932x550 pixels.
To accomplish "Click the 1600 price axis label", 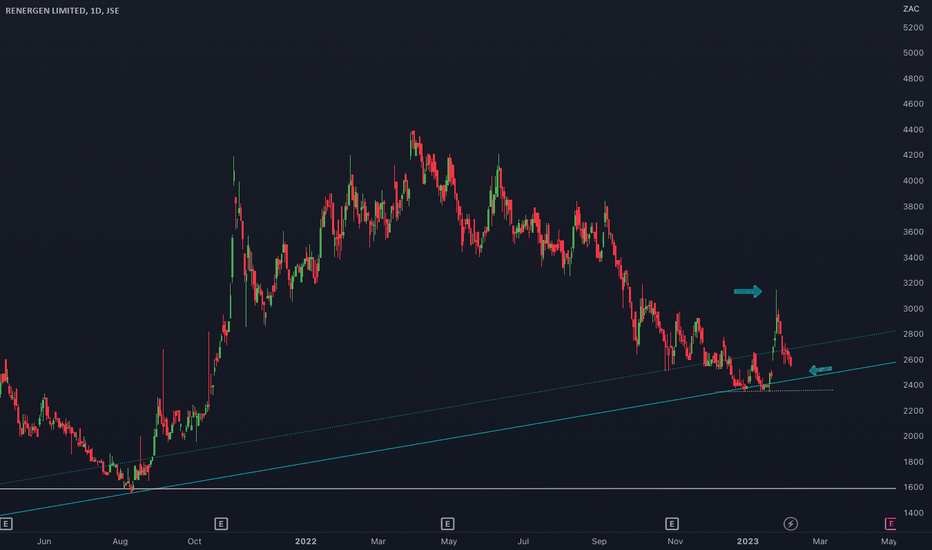I will coord(913,487).
